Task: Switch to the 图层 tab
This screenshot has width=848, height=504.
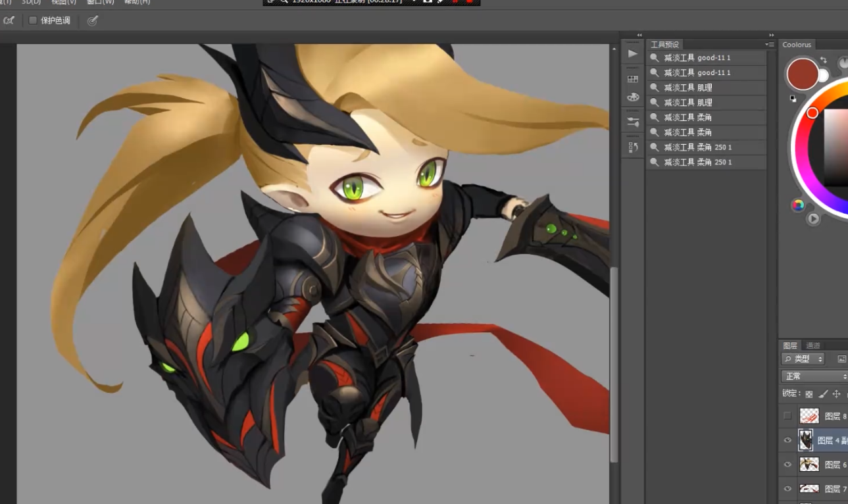Action: 790,345
